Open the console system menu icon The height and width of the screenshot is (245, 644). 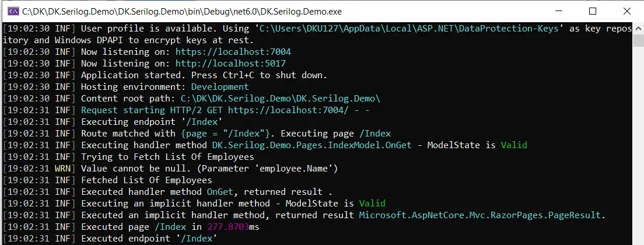coord(13,12)
